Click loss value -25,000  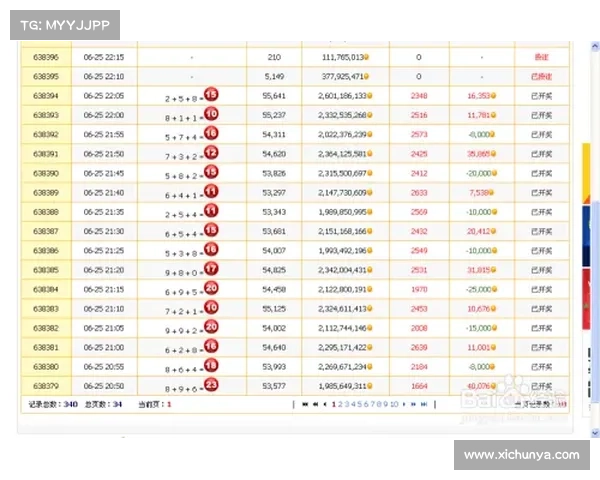pos(478,289)
